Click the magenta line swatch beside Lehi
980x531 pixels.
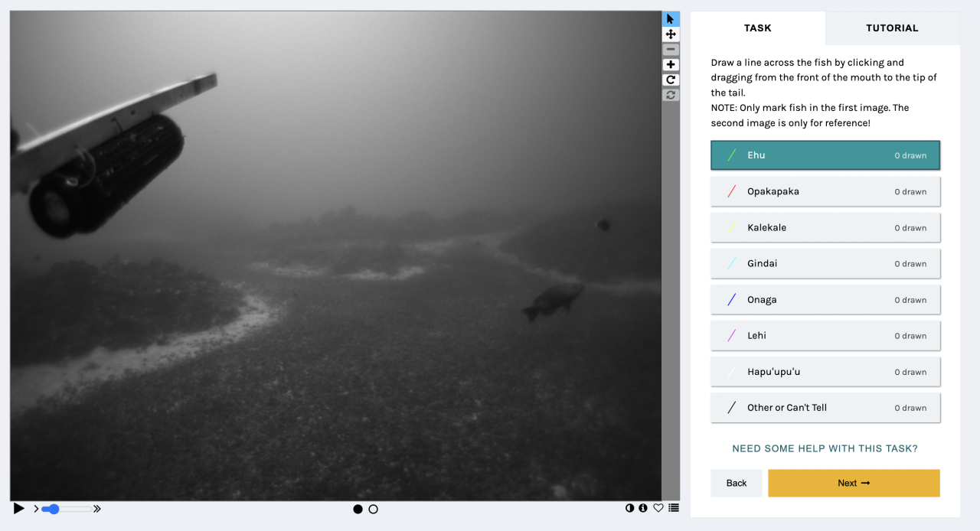(732, 335)
